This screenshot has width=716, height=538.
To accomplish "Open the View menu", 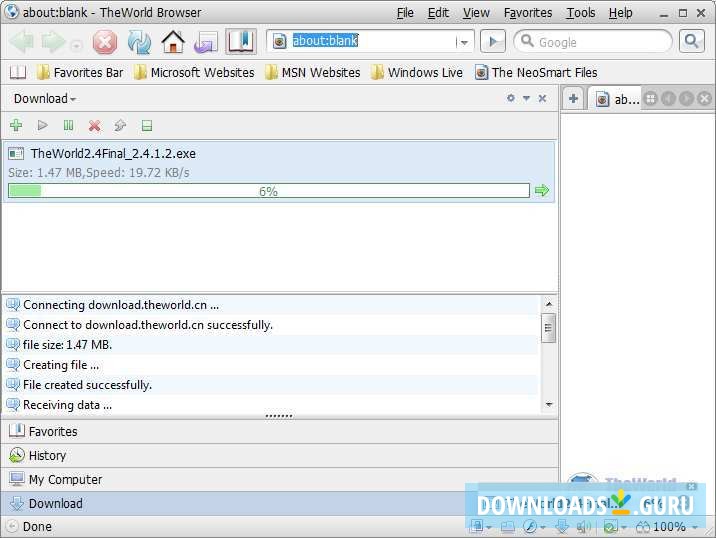I will coord(476,13).
